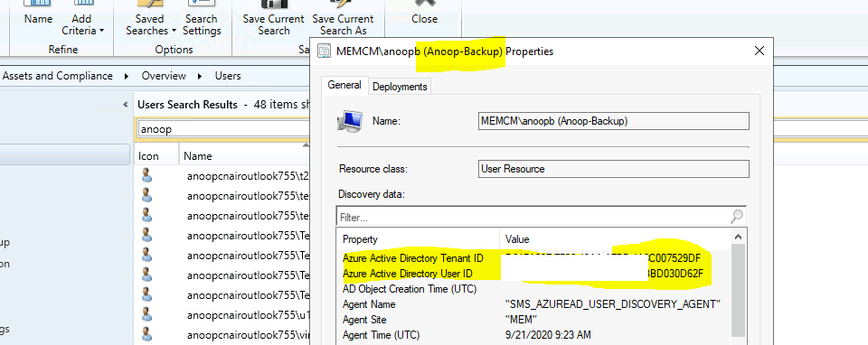
Task: Sort by Value column header
Action: click(615, 239)
